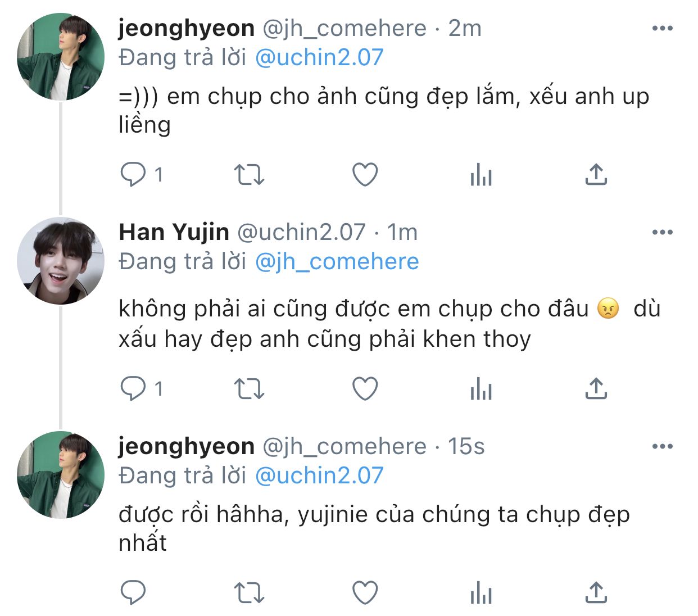Click the Han Yujin display name

174,232
